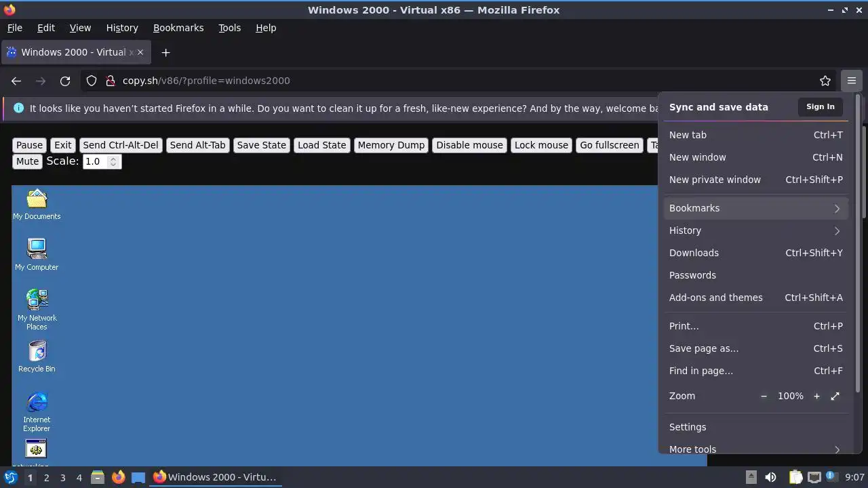Choose Find in page...

coord(755,371)
